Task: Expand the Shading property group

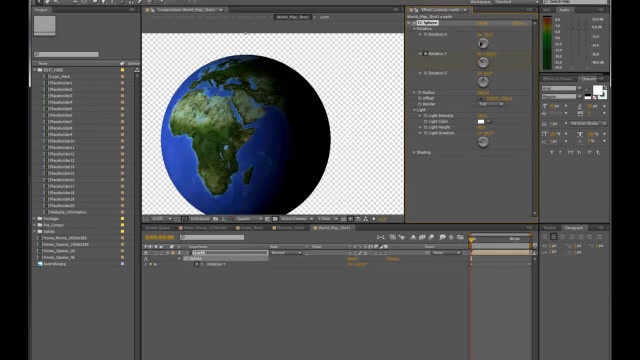Action: click(414, 153)
